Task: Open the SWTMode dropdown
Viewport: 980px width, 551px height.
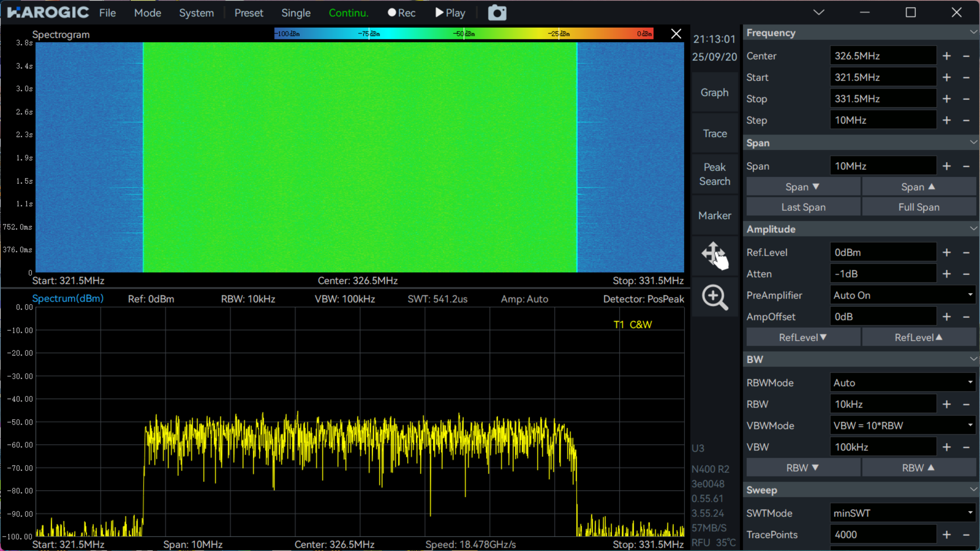Action: tap(902, 513)
